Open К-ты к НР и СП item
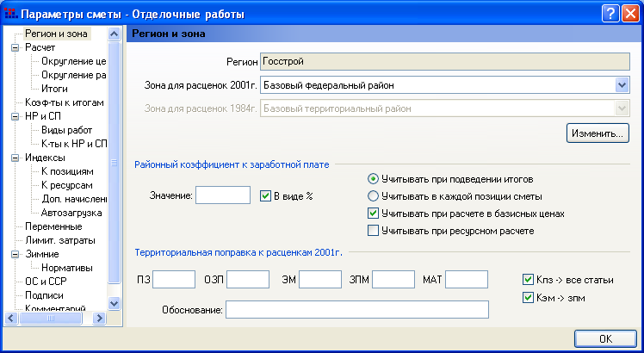This screenshot has width=644, height=353. (x=74, y=144)
